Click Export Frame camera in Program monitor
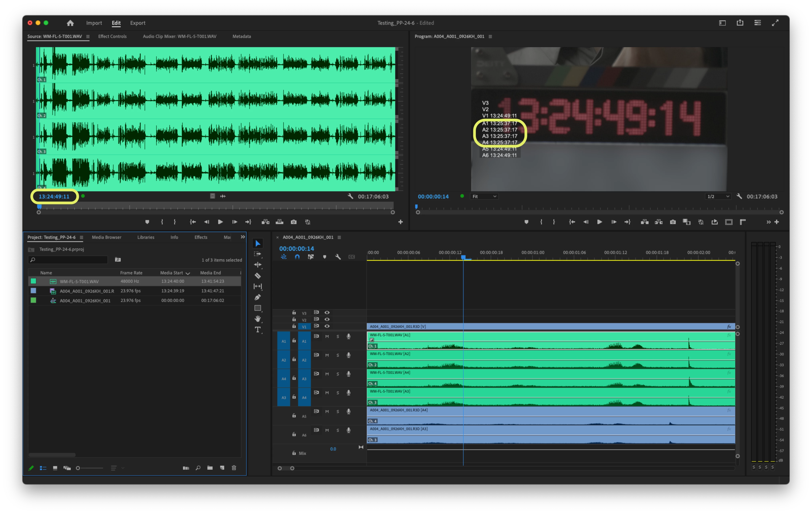 click(673, 222)
